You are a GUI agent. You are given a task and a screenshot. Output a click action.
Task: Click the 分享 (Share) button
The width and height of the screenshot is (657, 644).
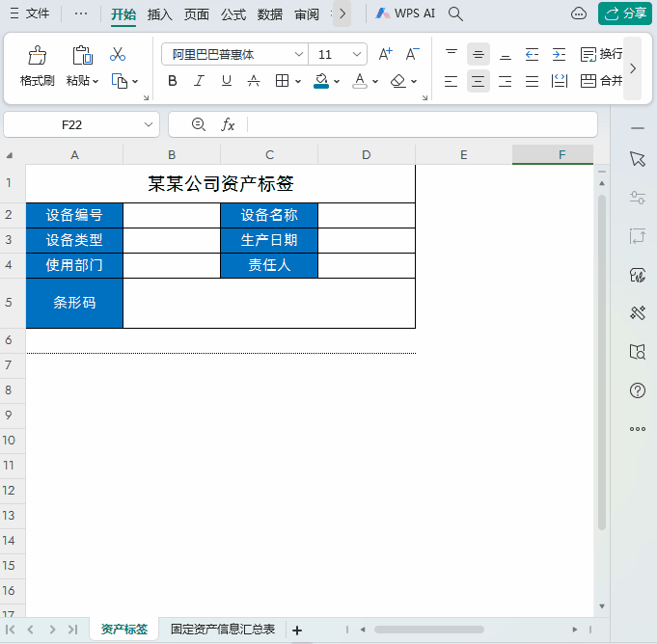624,13
